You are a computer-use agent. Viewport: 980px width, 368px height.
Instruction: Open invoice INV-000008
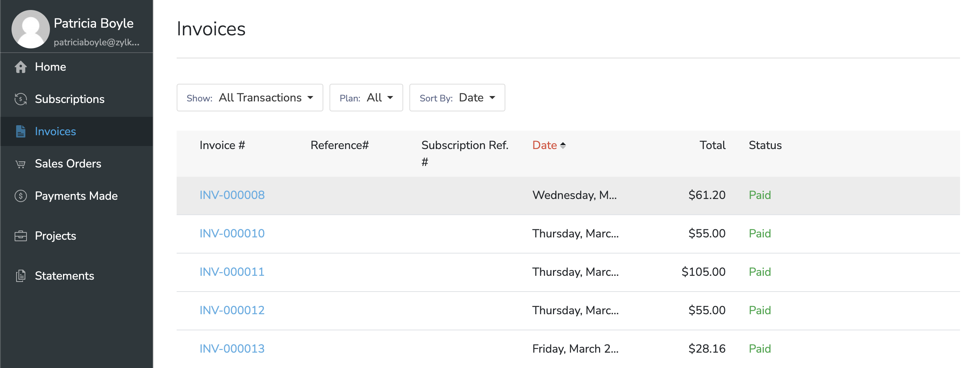pyautogui.click(x=232, y=195)
